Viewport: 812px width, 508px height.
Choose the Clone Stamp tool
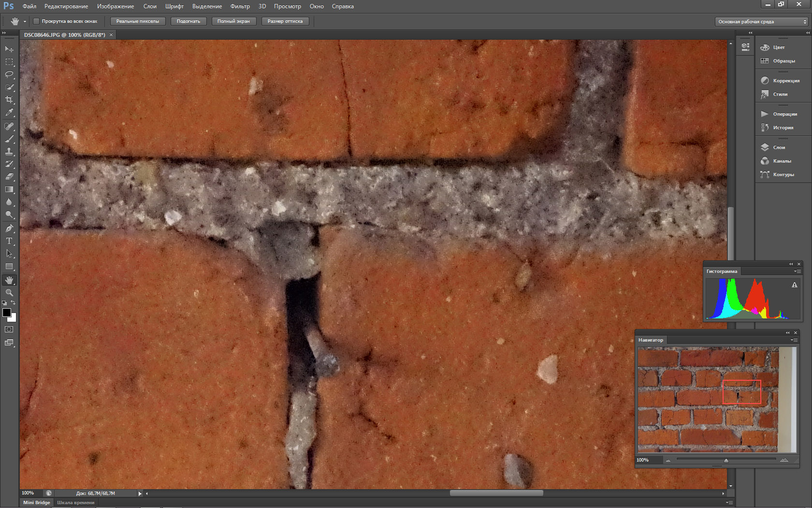tap(9, 151)
